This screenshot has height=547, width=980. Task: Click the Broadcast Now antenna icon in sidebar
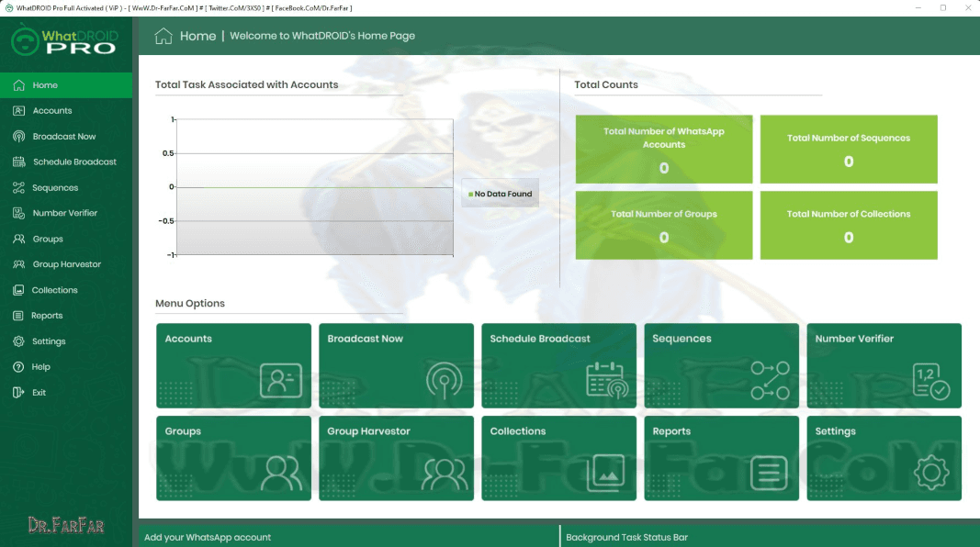coord(18,137)
